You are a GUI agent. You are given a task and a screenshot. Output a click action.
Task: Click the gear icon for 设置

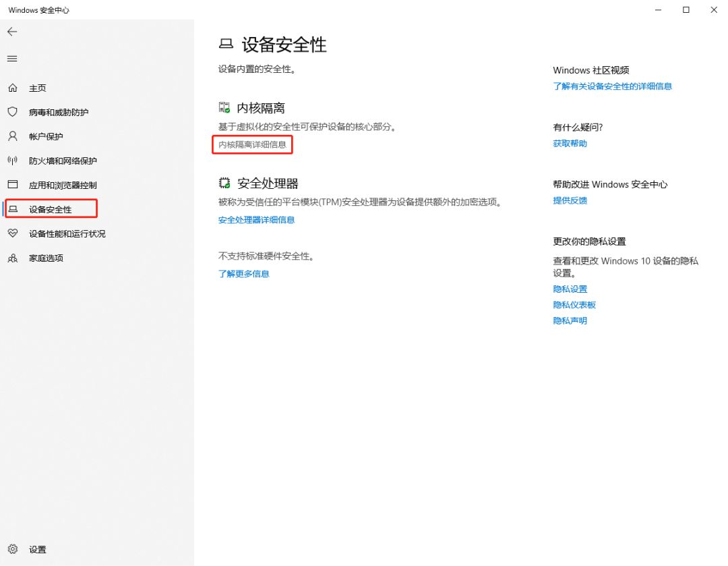click(13, 549)
